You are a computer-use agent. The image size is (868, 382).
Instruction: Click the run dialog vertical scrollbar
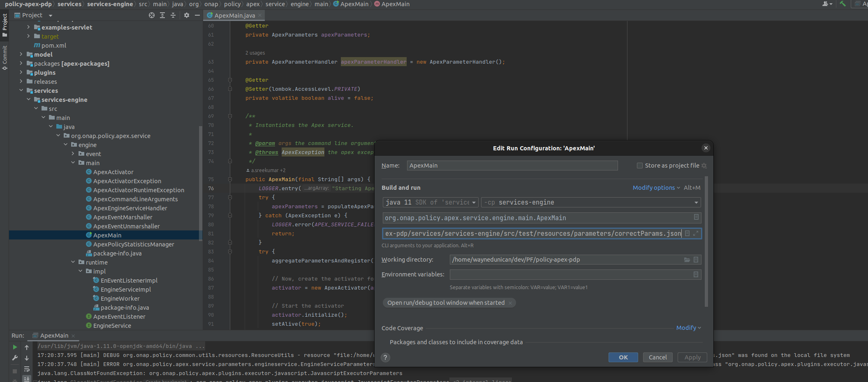coord(706,242)
